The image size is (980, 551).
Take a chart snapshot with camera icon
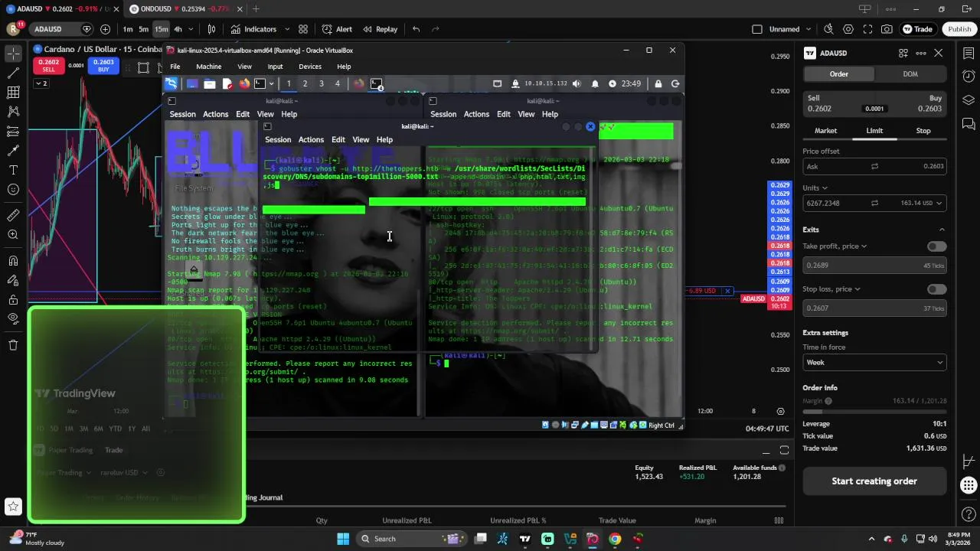887,29
